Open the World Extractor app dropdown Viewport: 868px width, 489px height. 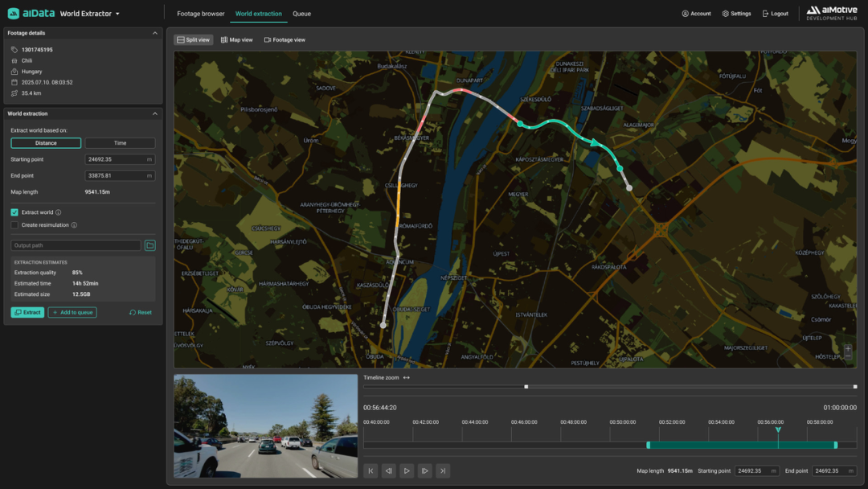[x=90, y=14]
